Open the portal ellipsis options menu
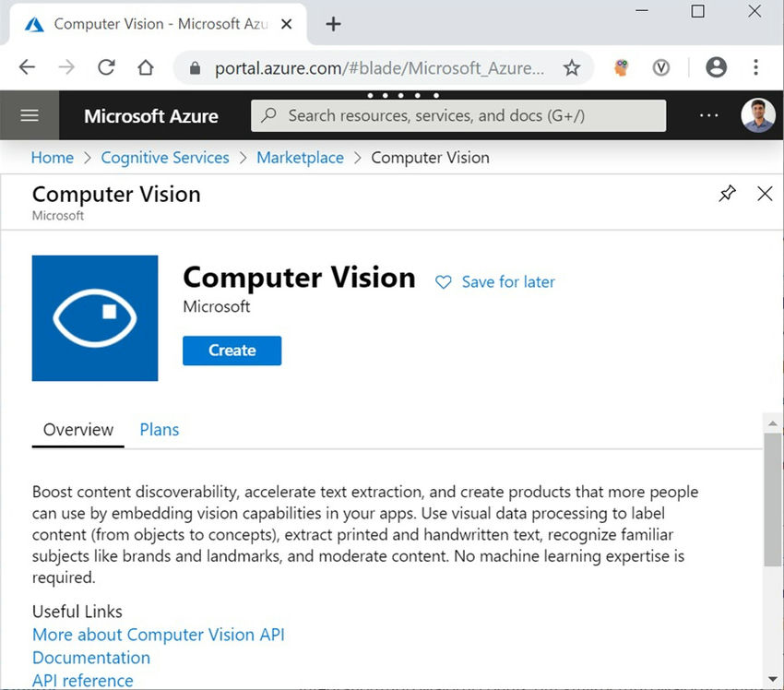 [708, 115]
